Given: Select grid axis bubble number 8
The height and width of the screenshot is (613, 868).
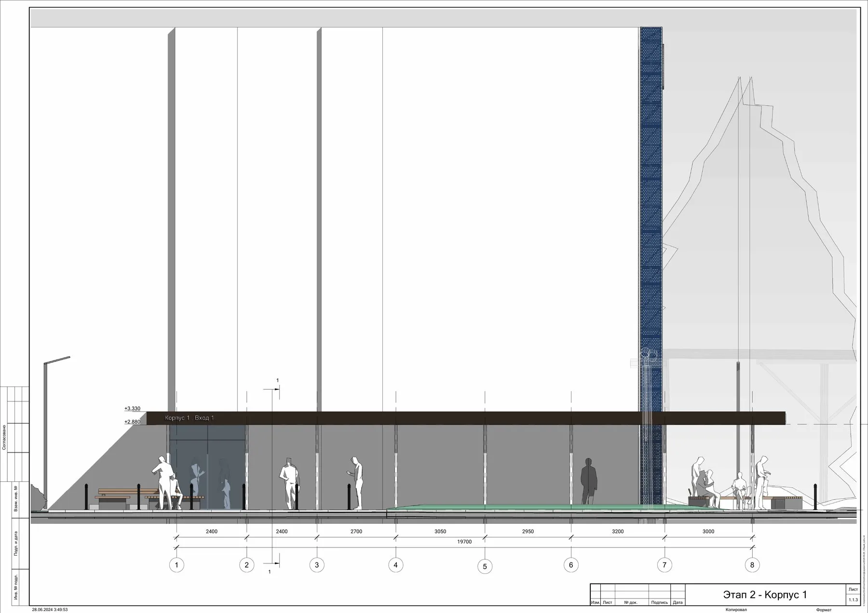Looking at the screenshot, I should pos(752,565).
